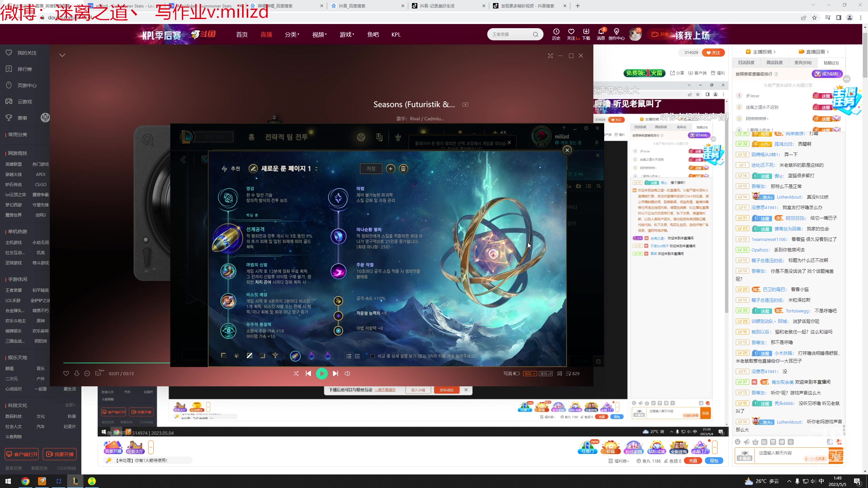This screenshot has width=868, height=488.
Task: Select the First Strike keystone rune
Action: (228, 238)
